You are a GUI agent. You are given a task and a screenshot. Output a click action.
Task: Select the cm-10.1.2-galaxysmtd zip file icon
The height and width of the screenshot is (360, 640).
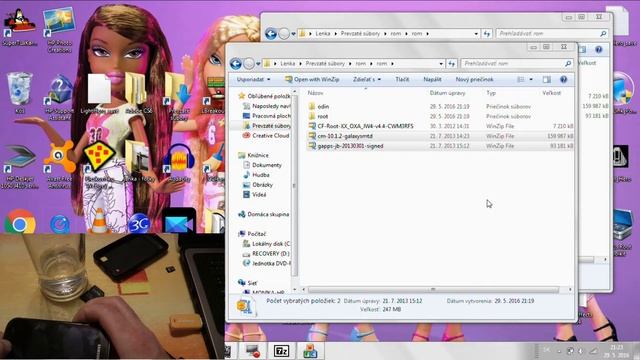click(312, 136)
